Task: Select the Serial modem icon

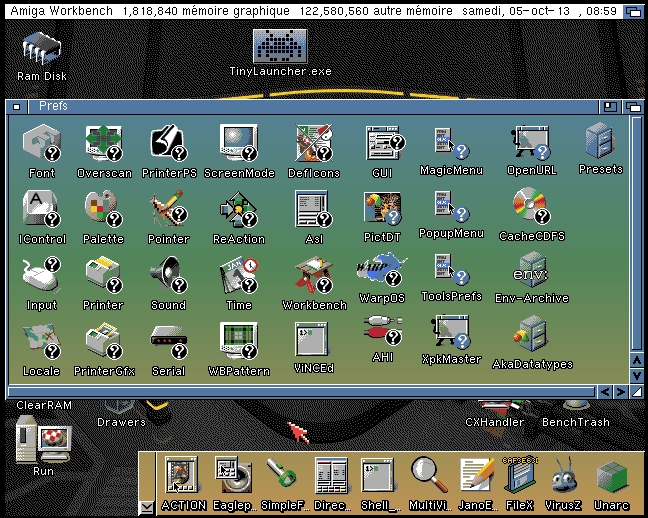Action: pyautogui.click(x=169, y=341)
